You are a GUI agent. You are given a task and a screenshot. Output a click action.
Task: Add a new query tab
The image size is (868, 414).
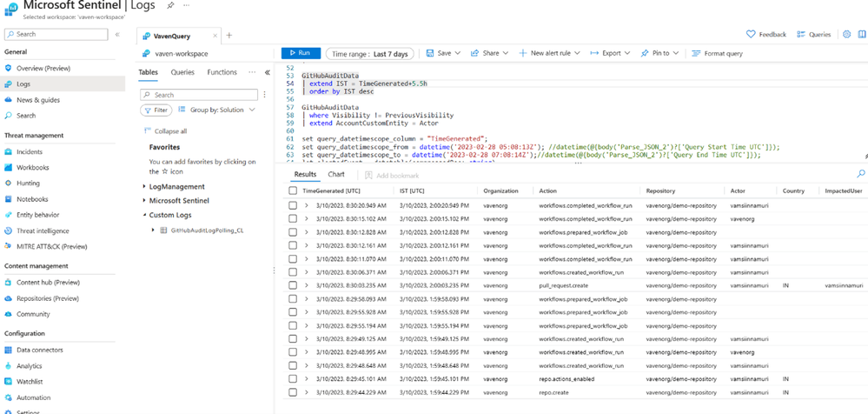coord(229,36)
